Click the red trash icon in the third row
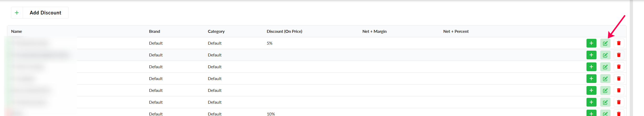 click(619, 67)
